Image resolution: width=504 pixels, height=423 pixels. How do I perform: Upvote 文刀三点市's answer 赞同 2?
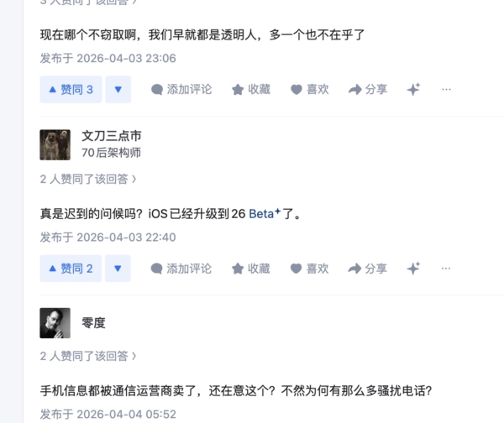pos(71,269)
